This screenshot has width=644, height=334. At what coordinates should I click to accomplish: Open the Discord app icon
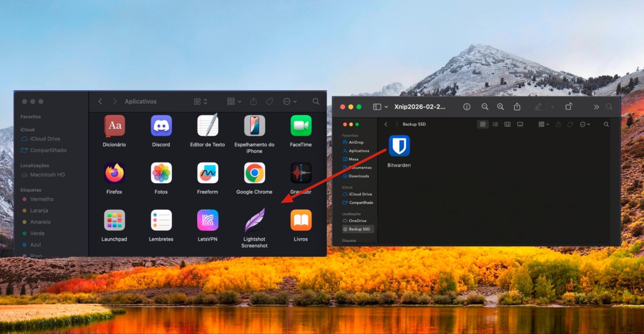tap(161, 126)
